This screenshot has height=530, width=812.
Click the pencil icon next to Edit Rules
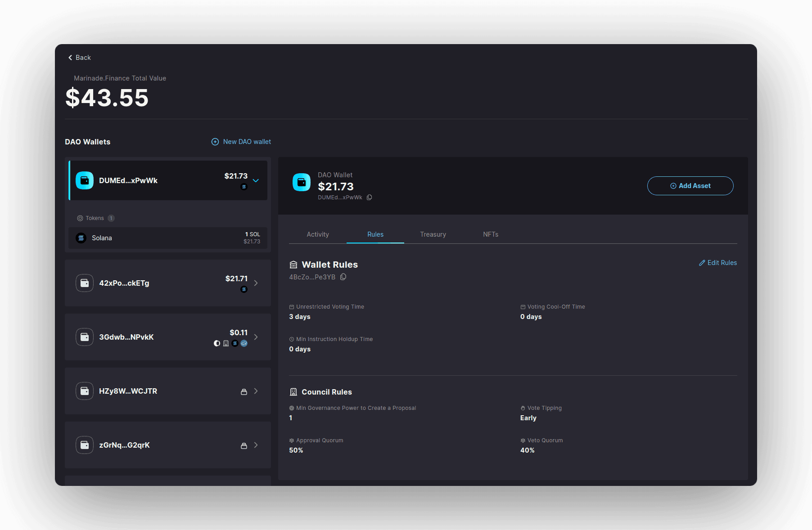pos(702,263)
